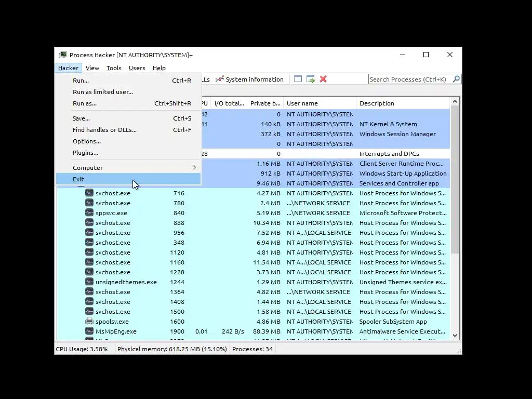Click 'NT Kernel & System' description

(388, 124)
